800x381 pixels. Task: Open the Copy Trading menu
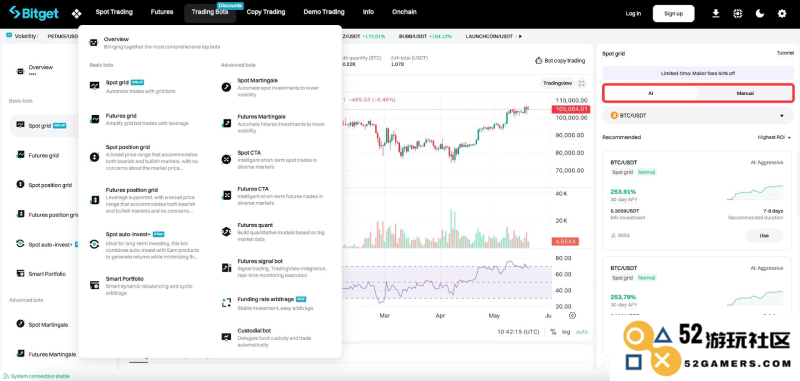click(266, 12)
